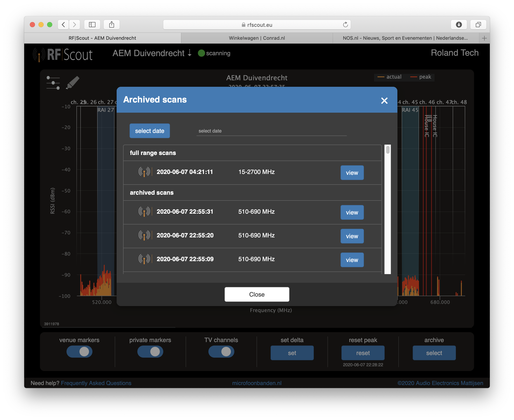Toggle the peak trace legend
This screenshot has height=420, width=514.
[421, 77]
